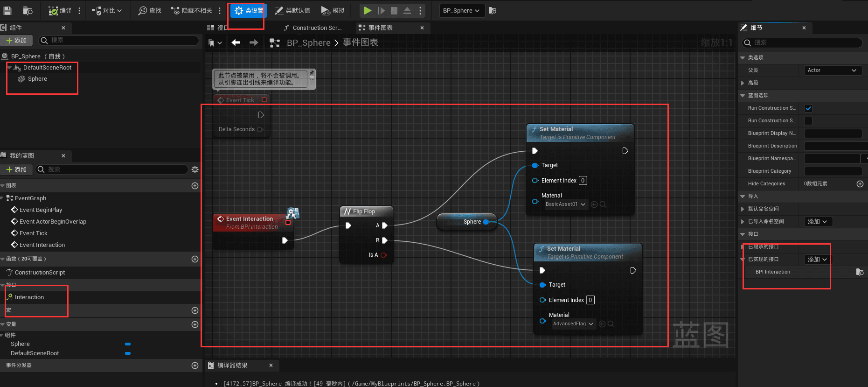Add a new variable with 变量 plus icon
This screenshot has height=387, width=868.
[195, 324]
